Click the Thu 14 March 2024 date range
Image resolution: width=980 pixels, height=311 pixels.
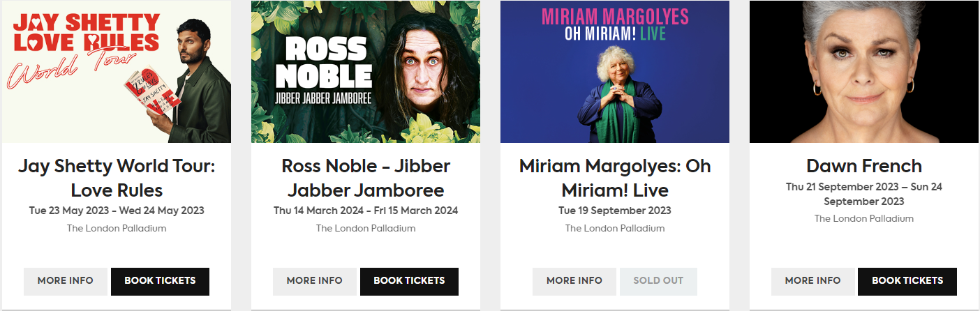click(366, 211)
